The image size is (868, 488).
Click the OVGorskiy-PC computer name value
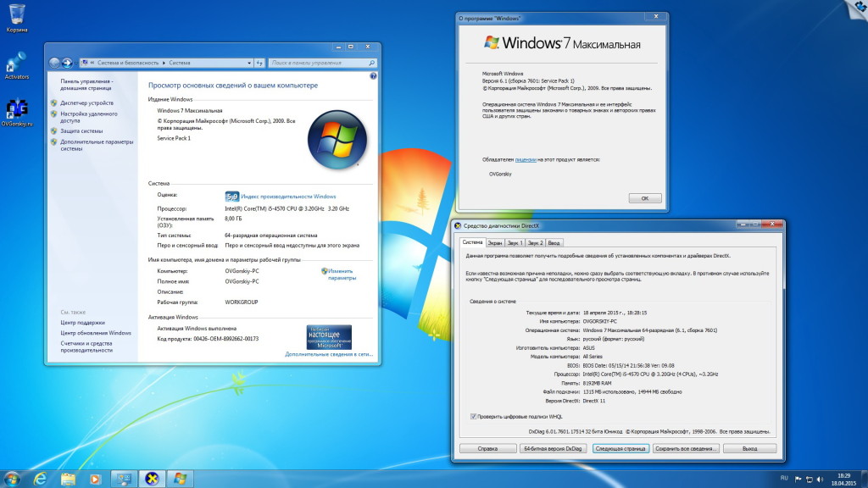coord(242,271)
